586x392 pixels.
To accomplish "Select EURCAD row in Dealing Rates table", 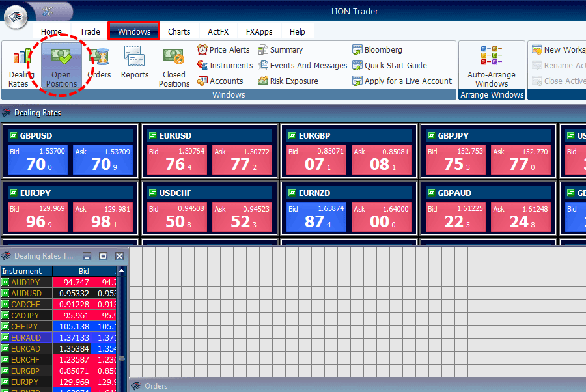I will coord(59,348).
